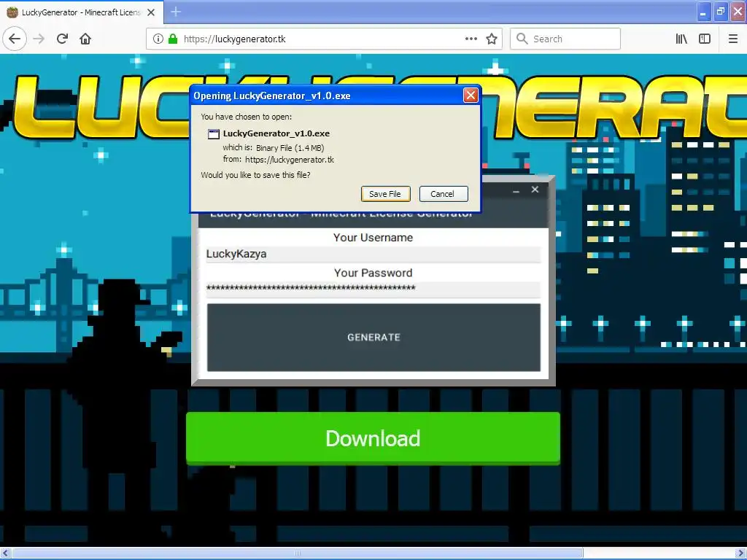Image resolution: width=747 pixels, height=560 pixels.
Task: Show site information via the info icon
Action: [x=158, y=39]
